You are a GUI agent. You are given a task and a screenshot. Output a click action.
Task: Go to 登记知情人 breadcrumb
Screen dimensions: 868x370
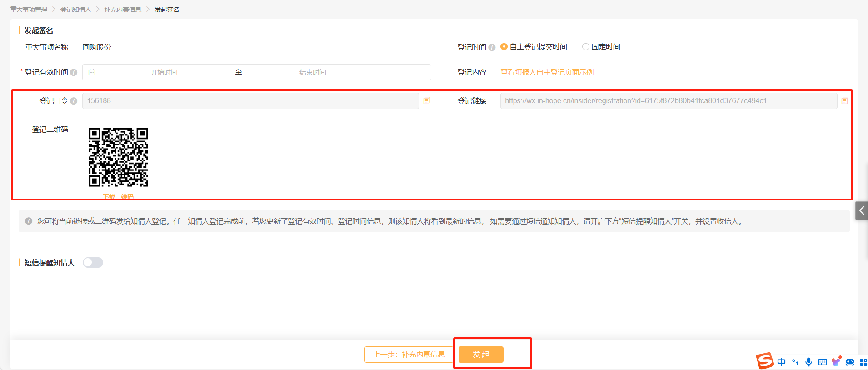point(76,10)
